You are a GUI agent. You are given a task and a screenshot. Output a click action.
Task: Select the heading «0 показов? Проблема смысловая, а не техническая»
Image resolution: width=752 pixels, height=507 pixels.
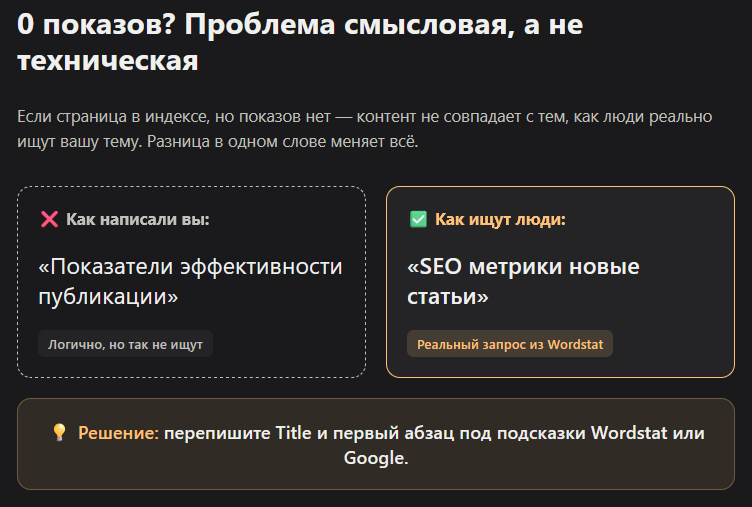(300, 42)
